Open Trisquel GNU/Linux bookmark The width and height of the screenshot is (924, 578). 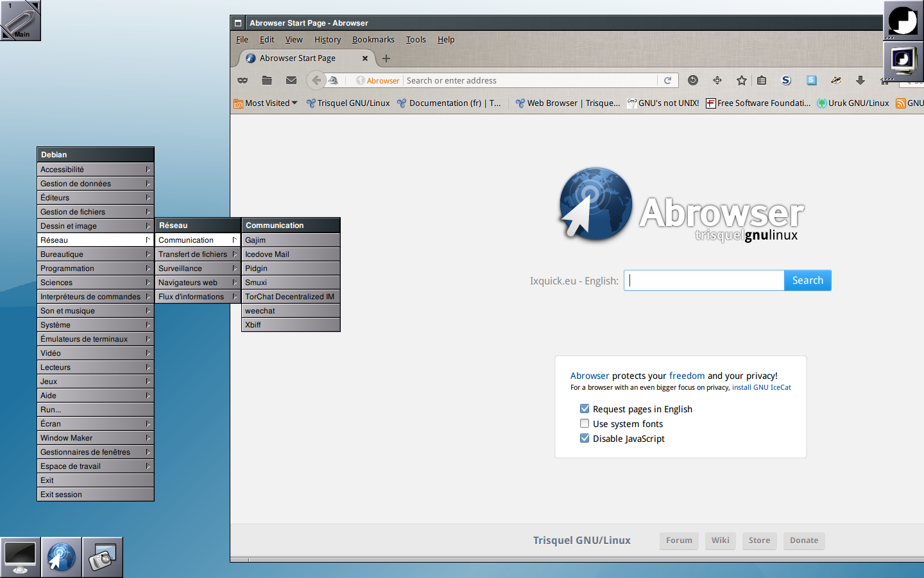348,103
